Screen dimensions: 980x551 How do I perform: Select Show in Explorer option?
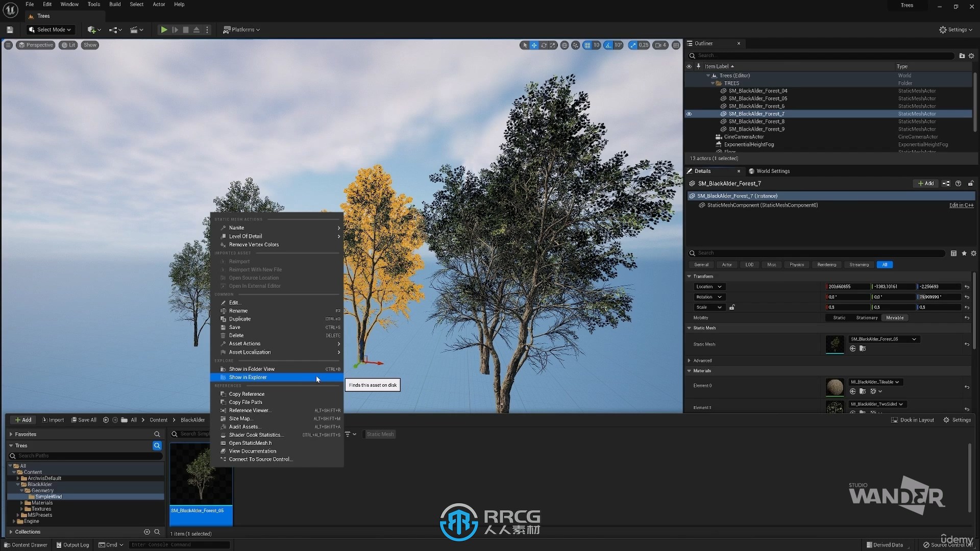248,377
